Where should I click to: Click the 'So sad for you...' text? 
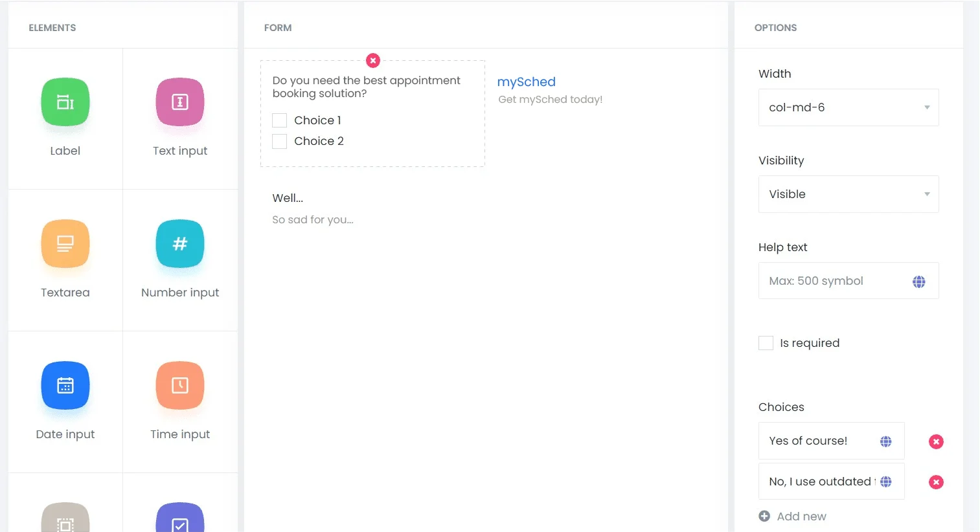point(313,220)
